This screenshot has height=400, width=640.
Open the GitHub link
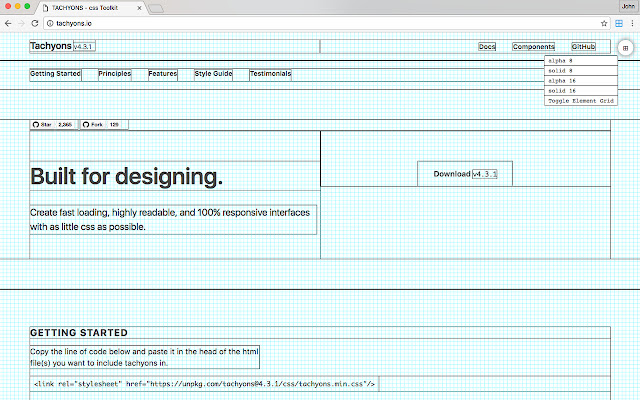point(583,47)
